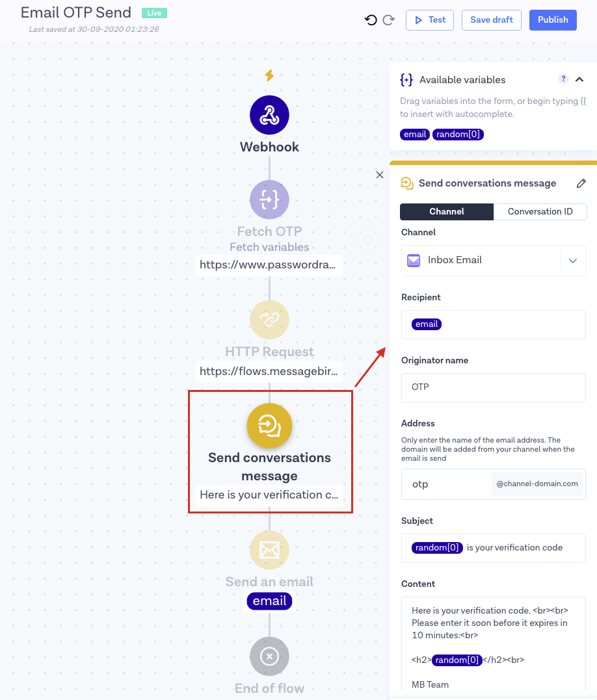Edit step name with pencil icon
597x700 pixels.
(x=581, y=183)
